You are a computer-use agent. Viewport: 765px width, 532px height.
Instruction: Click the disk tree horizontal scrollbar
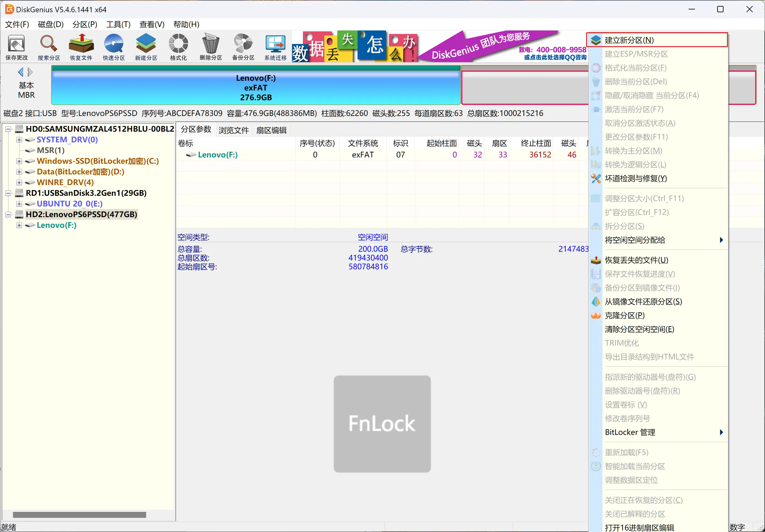tap(79, 515)
